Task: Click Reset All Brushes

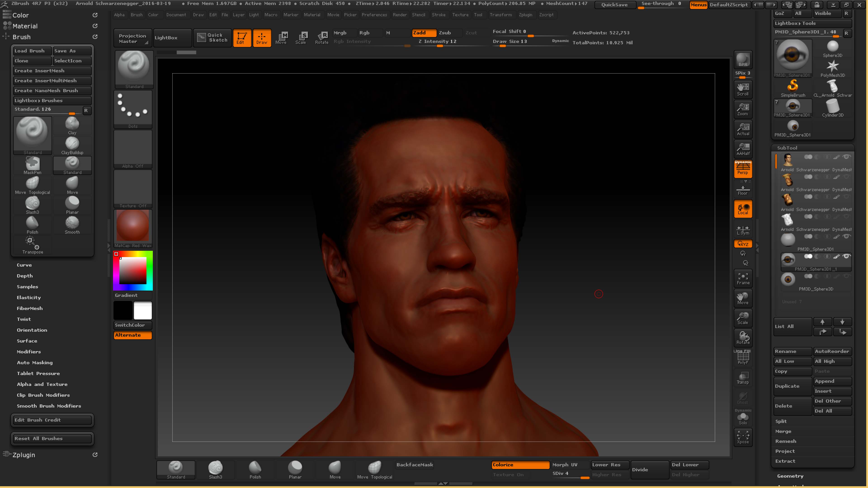Action: [52, 439]
